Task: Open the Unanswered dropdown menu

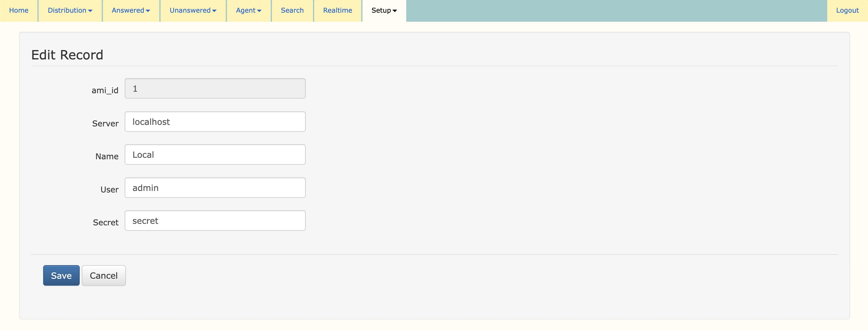Action: tap(192, 11)
